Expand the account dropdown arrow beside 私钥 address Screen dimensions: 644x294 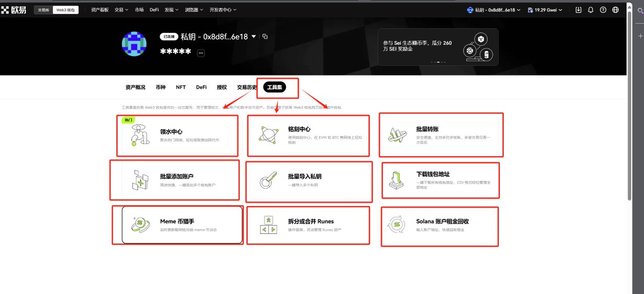253,37
